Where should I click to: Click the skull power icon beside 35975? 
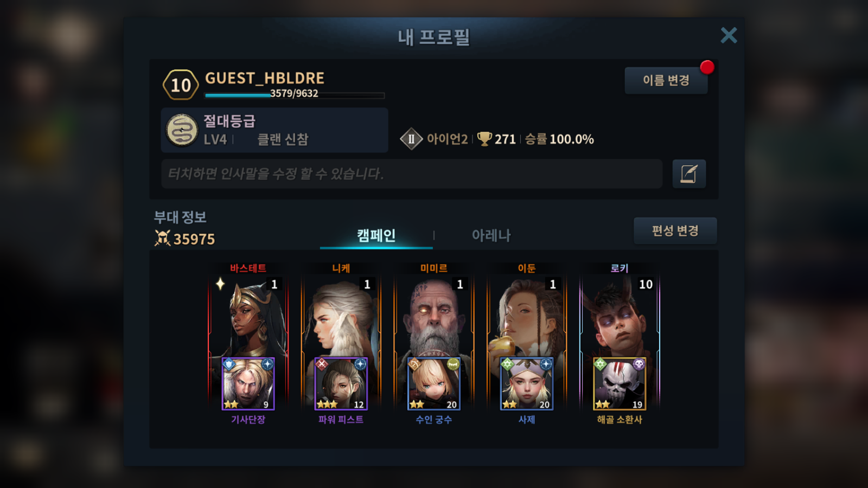click(162, 238)
